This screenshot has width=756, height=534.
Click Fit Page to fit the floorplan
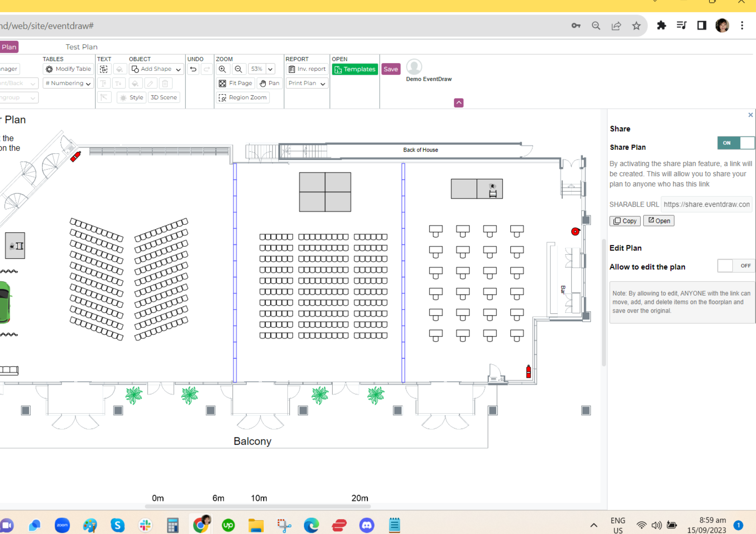pyautogui.click(x=235, y=83)
